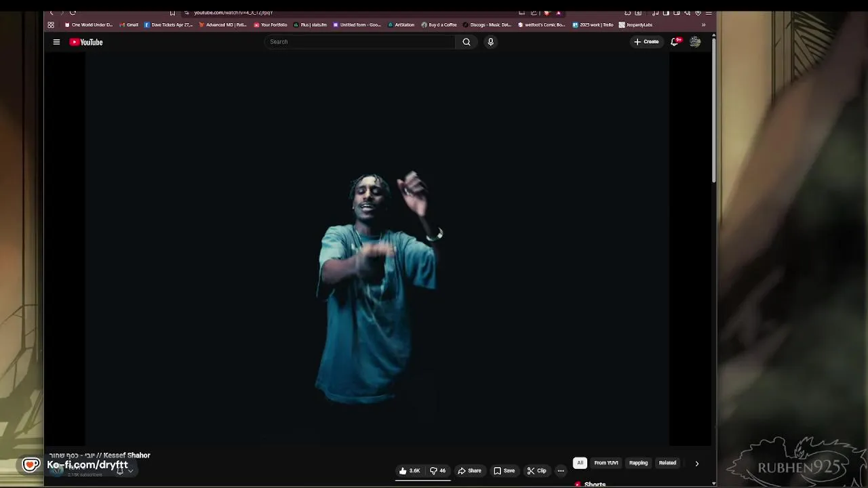Select the Rapping filter chip
Viewport: 868px width, 488px height.
pyautogui.click(x=638, y=463)
